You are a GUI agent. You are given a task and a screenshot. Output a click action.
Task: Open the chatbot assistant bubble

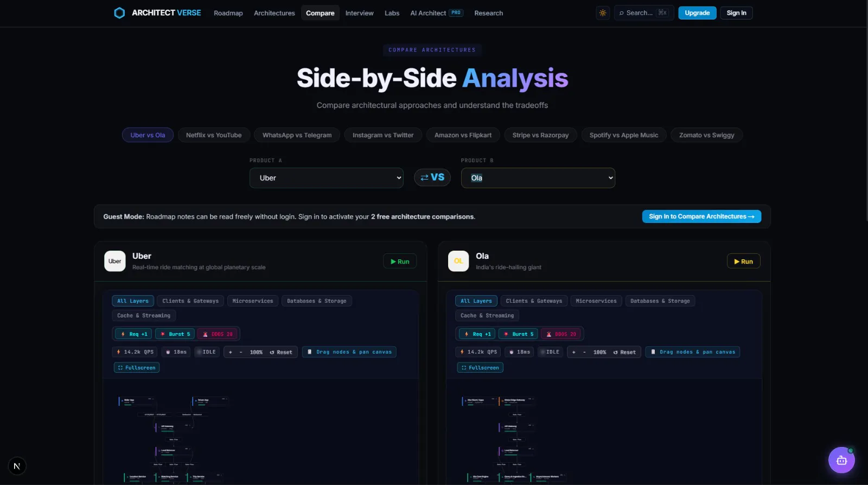pyautogui.click(x=841, y=460)
